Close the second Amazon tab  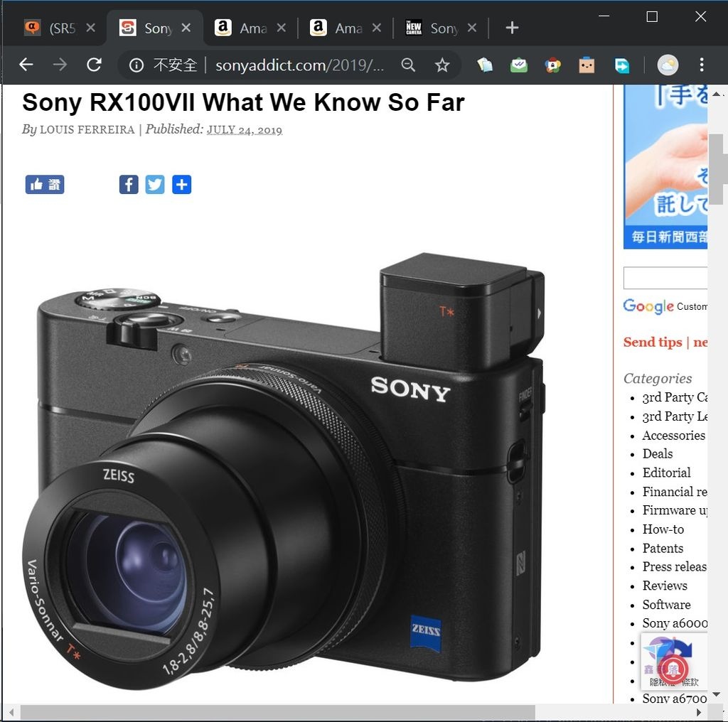(377, 28)
